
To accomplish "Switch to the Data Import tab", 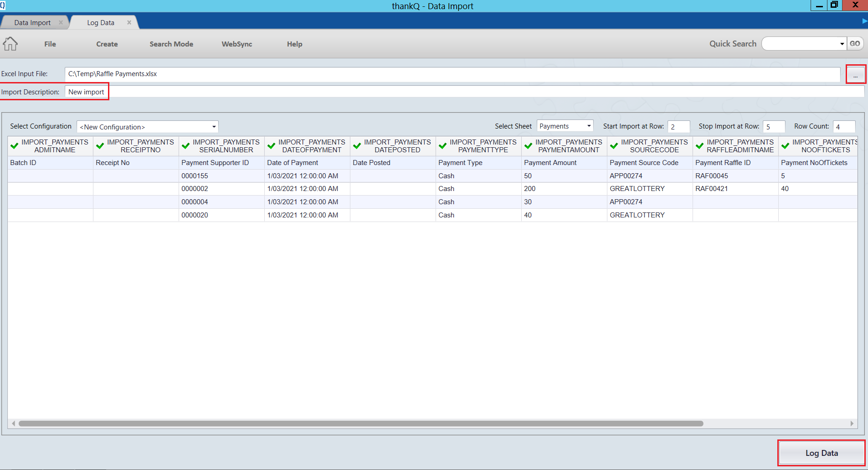I will coord(32,22).
